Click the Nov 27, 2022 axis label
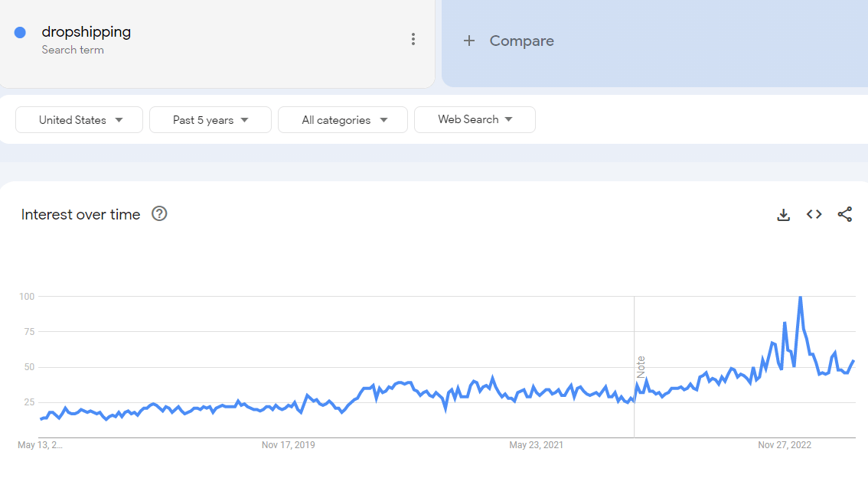Image resolution: width=868 pixels, height=491 pixels. [785, 444]
